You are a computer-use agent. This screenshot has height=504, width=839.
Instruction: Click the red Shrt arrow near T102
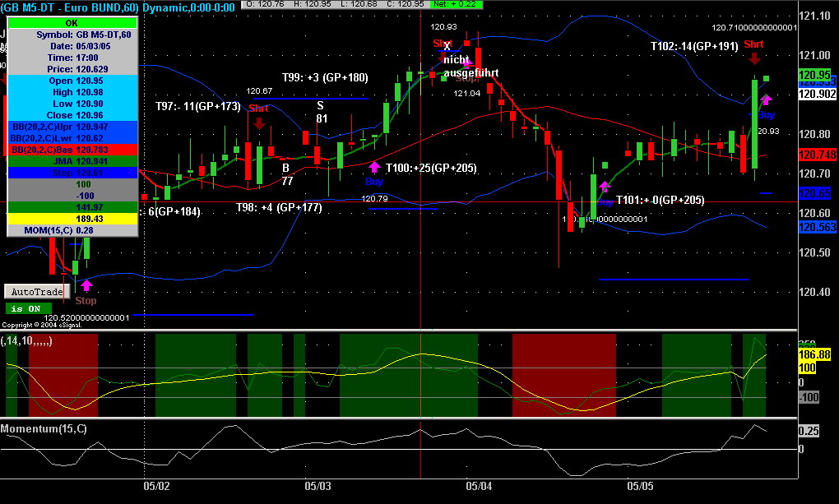coord(755,58)
